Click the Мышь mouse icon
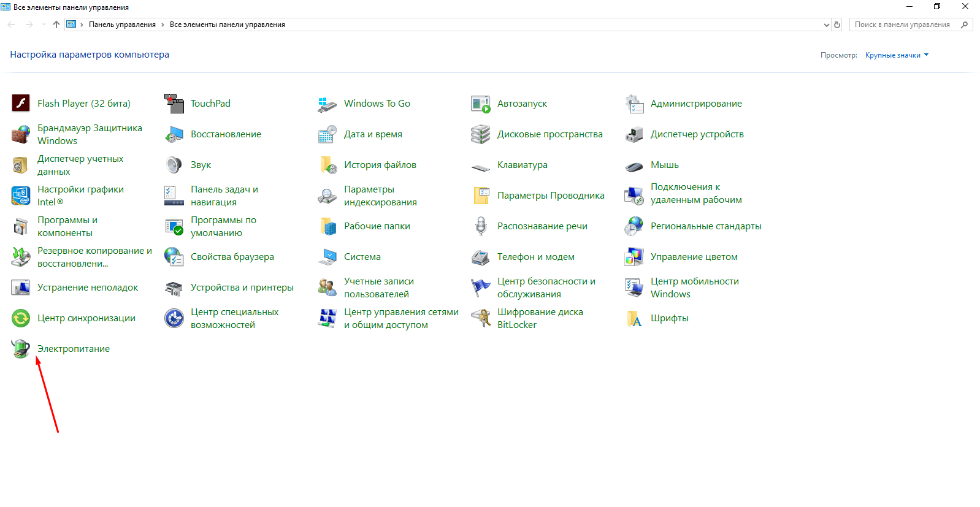The height and width of the screenshot is (507, 980). (x=634, y=166)
